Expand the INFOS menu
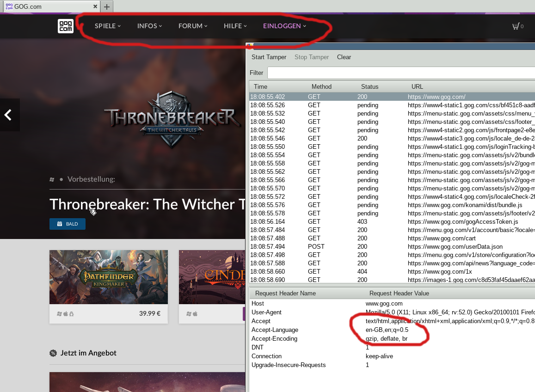The width and height of the screenshot is (535, 392). tap(149, 26)
